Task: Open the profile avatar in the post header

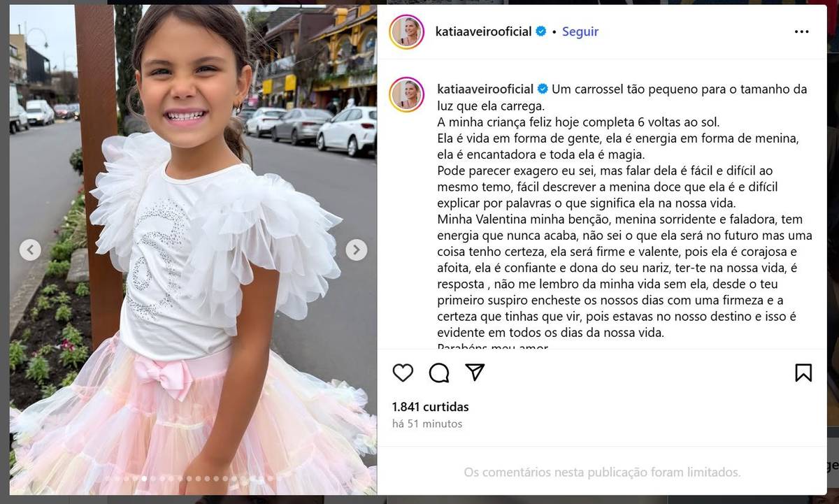Action: pyautogui.click(x=407, y=31)
